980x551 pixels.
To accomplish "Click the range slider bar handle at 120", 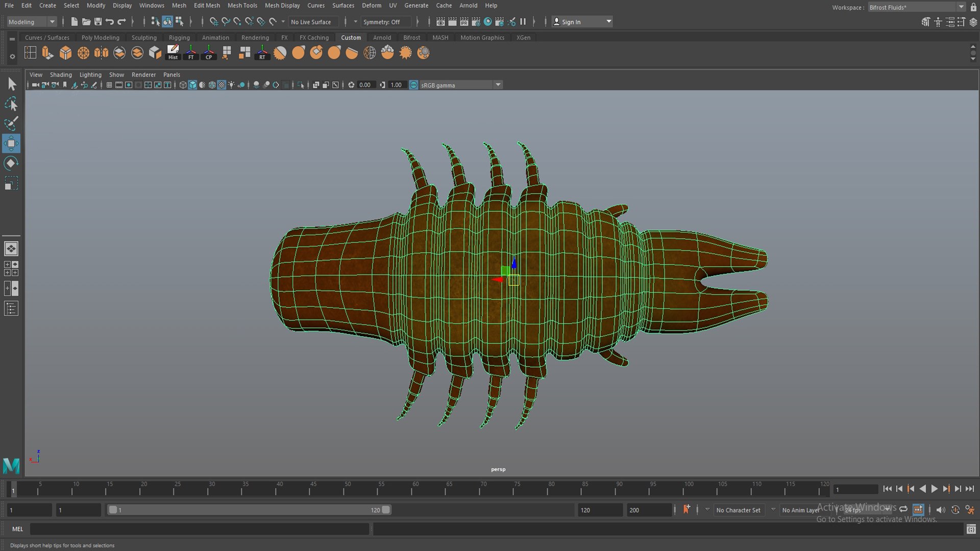I will [386, 510].
